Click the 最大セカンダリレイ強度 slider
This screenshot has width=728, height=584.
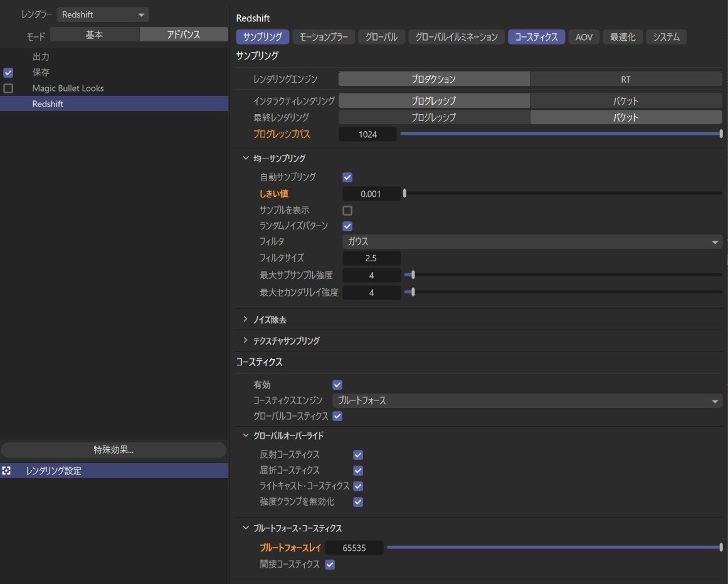562,292
